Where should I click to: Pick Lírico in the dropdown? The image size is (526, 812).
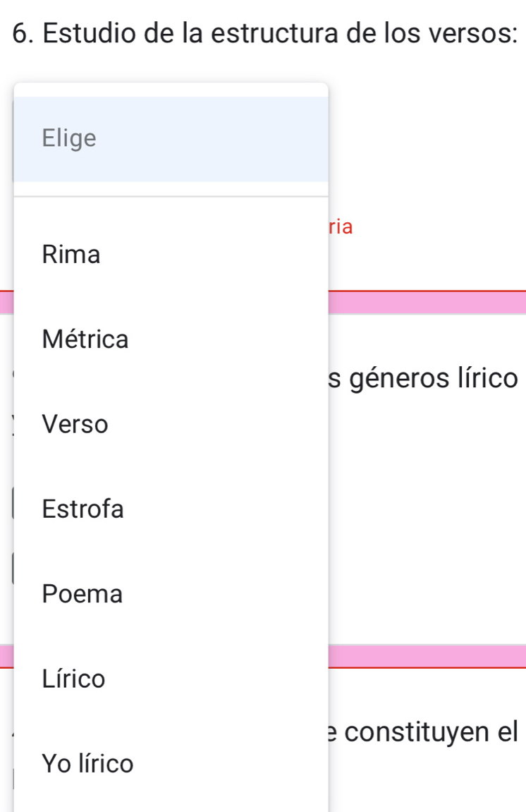[73, 679]
